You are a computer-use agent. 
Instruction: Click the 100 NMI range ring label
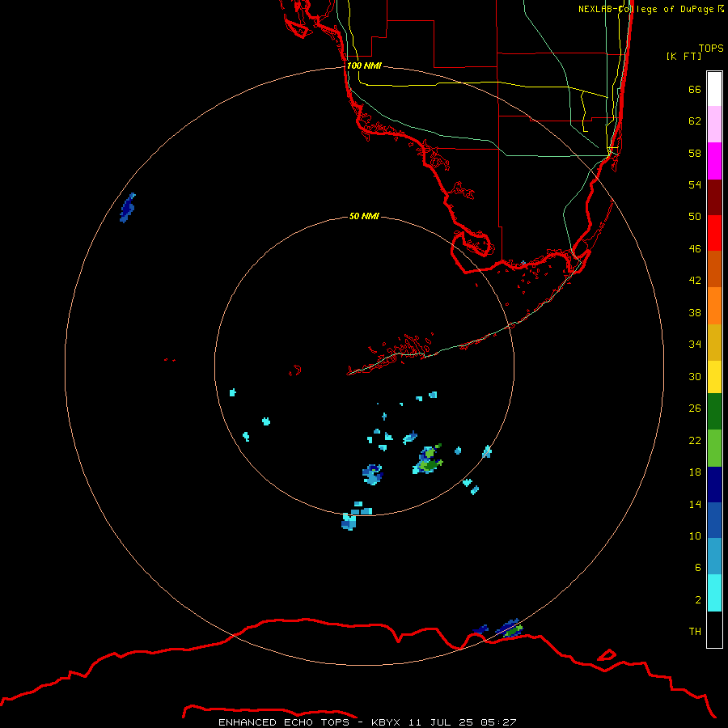tap(364, 66)
